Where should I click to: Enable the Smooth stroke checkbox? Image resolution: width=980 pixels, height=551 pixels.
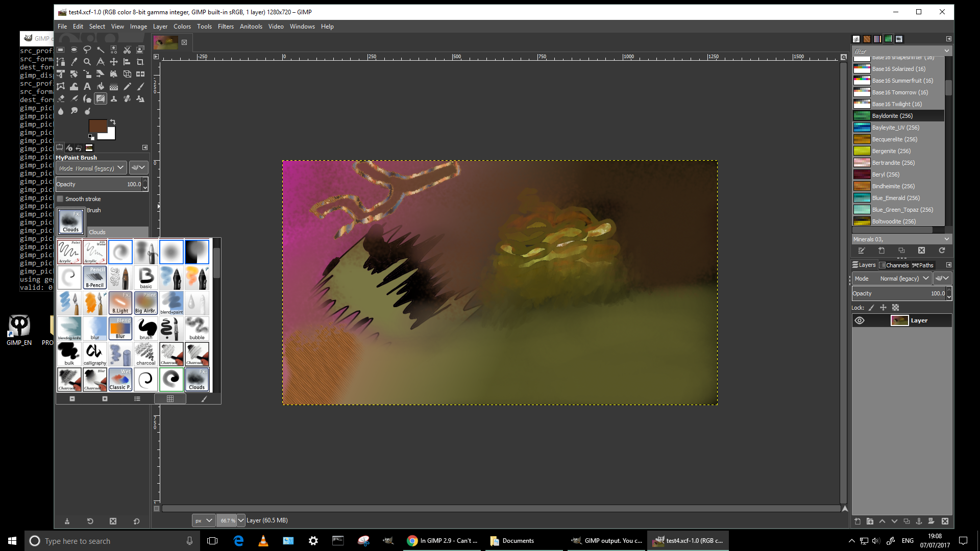point(60,199)
